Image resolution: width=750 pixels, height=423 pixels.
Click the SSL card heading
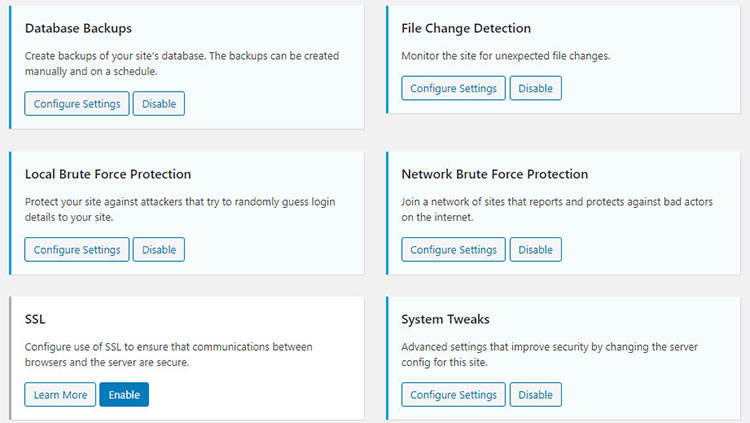(35, 319)
